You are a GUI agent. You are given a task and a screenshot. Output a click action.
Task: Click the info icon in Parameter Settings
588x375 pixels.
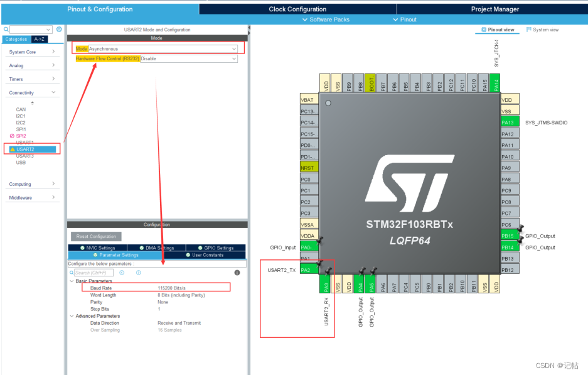coord(237,272)
